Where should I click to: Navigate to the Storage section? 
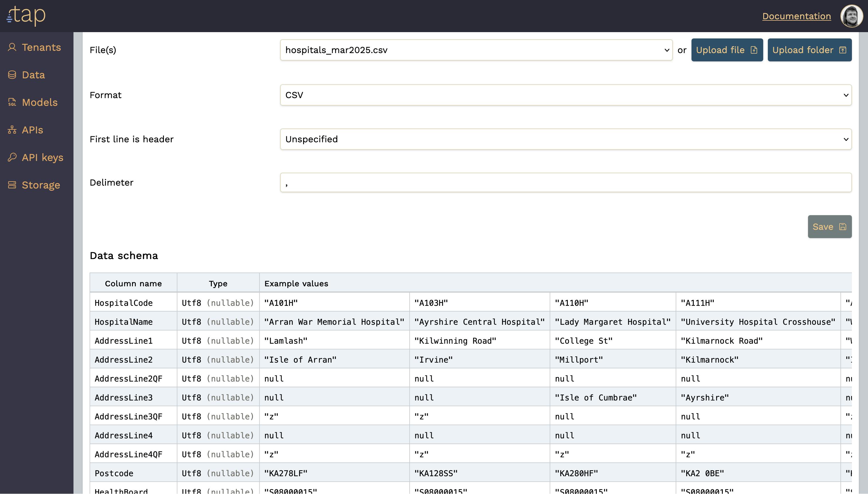coord(41,185)
